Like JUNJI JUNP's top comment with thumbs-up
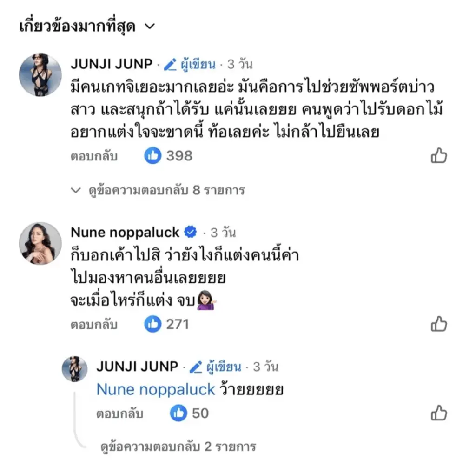This screenshot has height=467, width=476. point(439,156)
